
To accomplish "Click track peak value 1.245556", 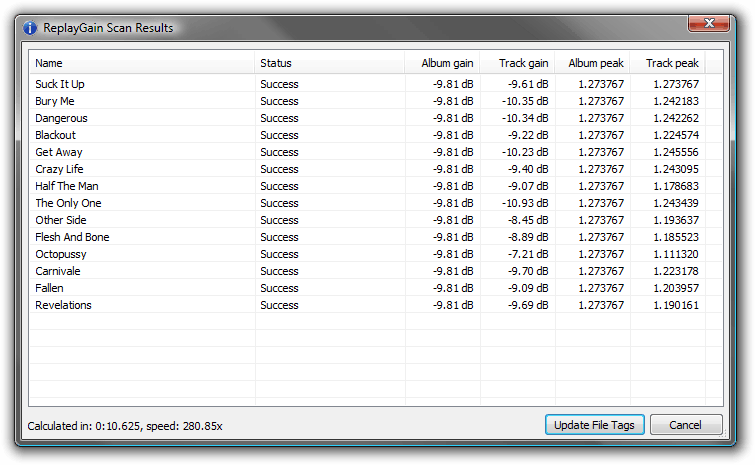I will [676, 152].
